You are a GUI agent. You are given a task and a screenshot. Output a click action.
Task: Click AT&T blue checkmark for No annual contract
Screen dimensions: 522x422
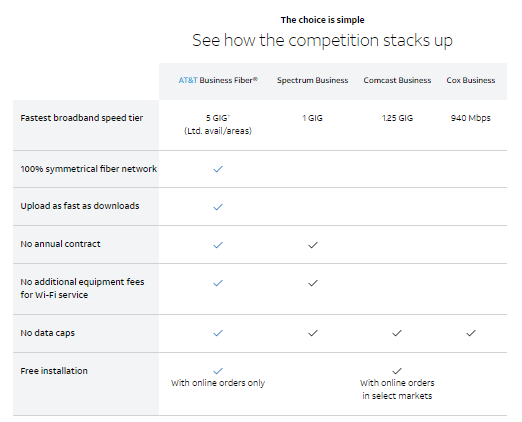(x=218, y=245)
